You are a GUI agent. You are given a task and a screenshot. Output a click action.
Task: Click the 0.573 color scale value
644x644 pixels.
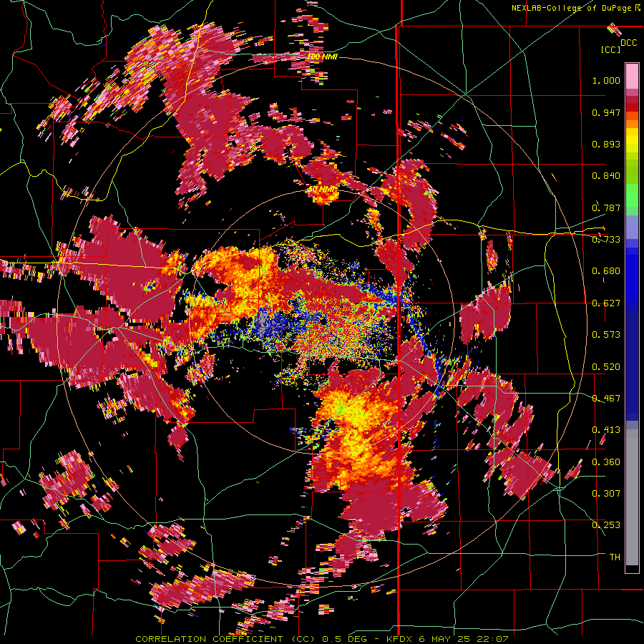click(606, 335)
